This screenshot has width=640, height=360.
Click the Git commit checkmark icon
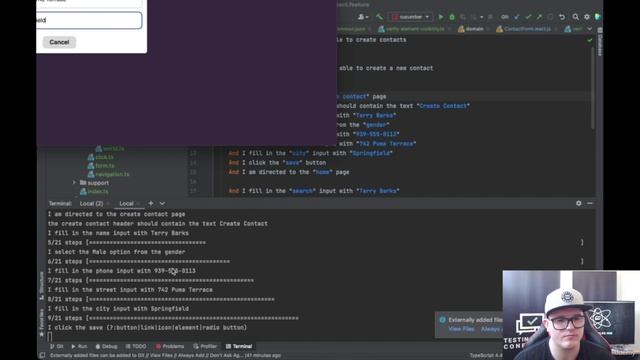pyautogui.click(x=528, y=17)
